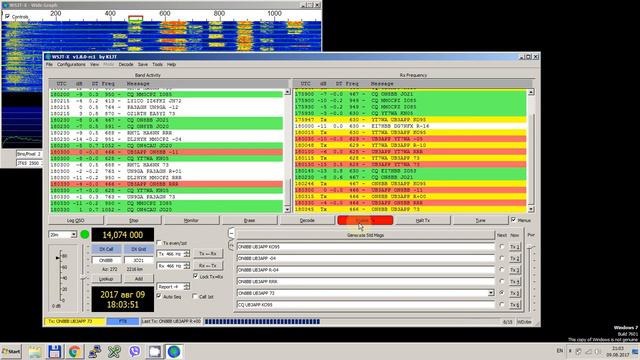Open the View menu
Viewport: 640px width, 360px height.
pos(94,64)
